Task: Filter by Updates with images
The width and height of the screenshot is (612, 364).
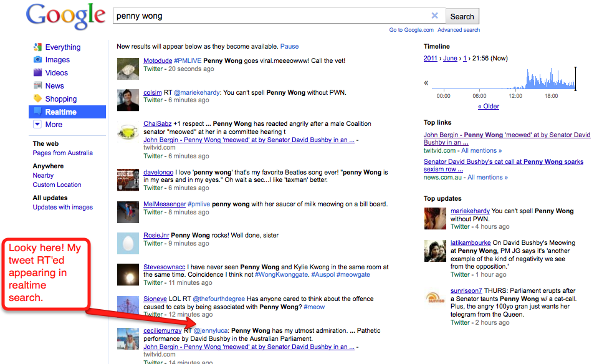Action: click(62, 208)
